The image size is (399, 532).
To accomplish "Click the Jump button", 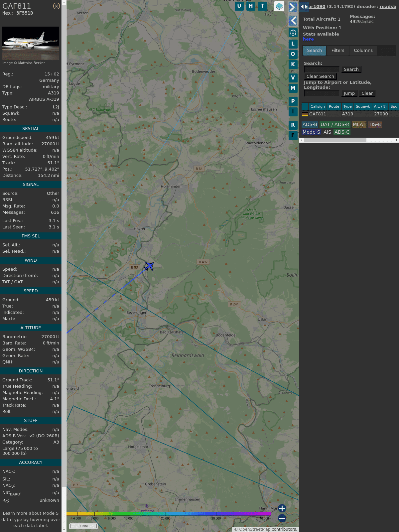I will point(349,93).
